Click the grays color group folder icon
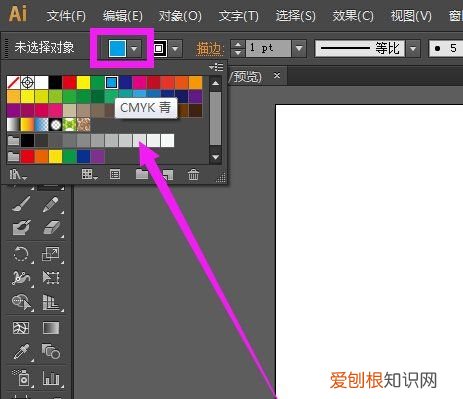The image size is (463, 399). click(13, 140)
